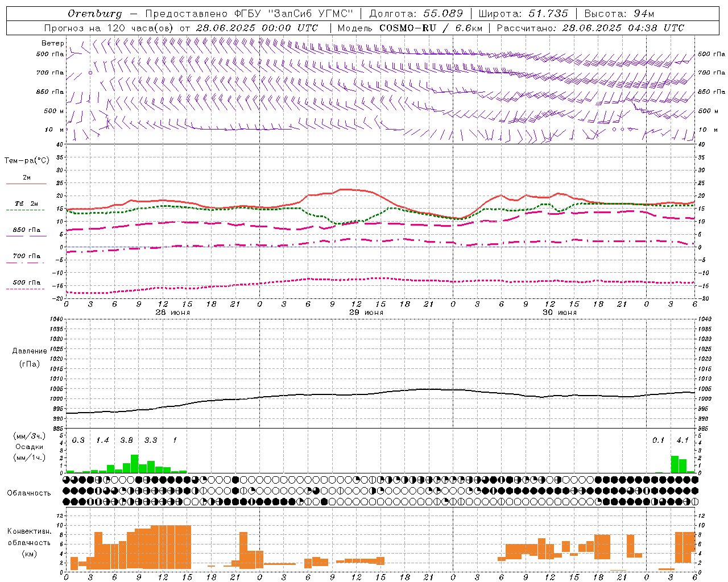Select the 'Предоставлено ФГБУ "ЗапСиб УГМС"' text

(249, 14)
